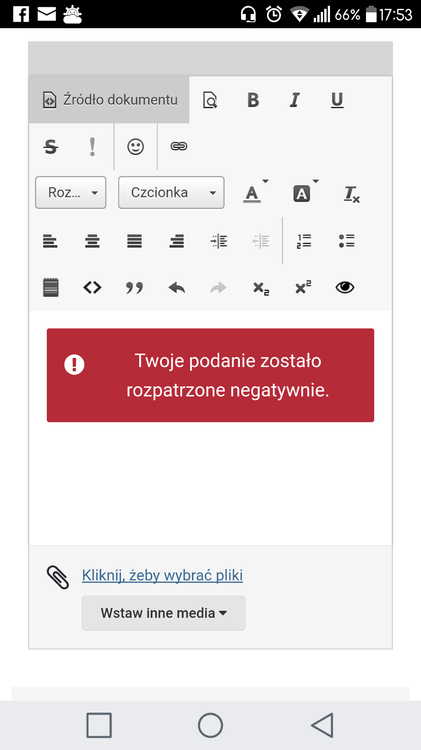Expand the 'Wstaw inne media' dropdown

[x=164, y=613]
